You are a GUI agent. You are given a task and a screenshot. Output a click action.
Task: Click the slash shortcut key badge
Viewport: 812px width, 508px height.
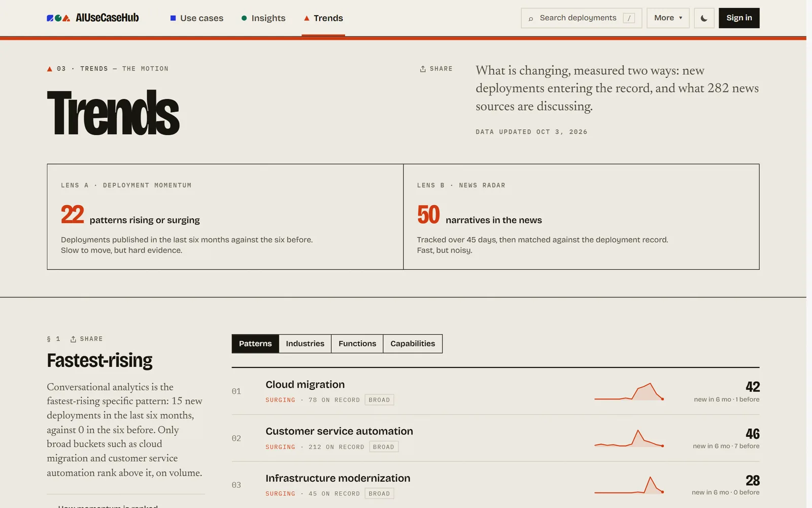pos(629,18)
